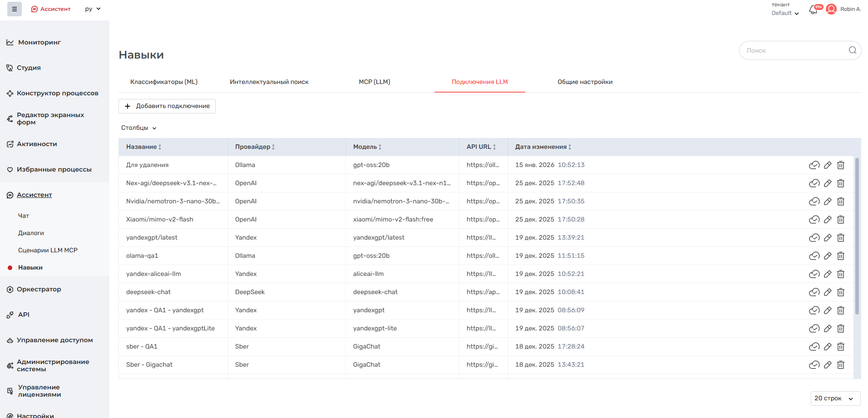The width and height of the screenshot is (868, 418).
Task: Click the hamburger menu icon
Action: [x=15, y=9]
